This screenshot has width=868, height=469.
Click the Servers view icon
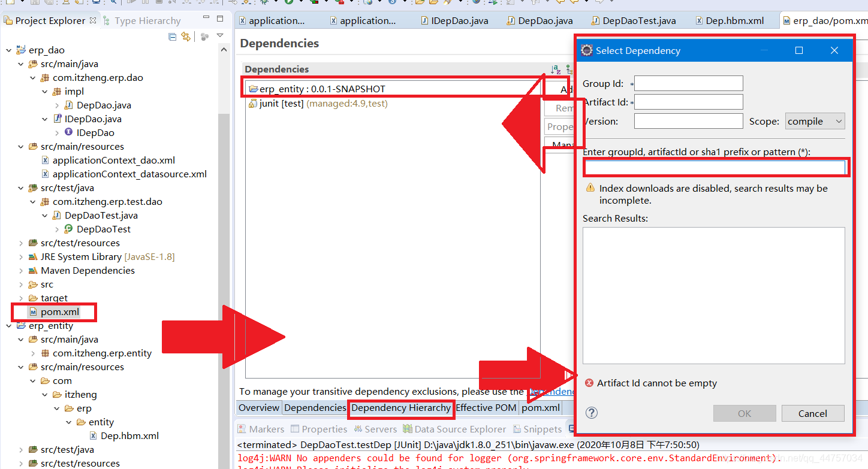point(359,429)
